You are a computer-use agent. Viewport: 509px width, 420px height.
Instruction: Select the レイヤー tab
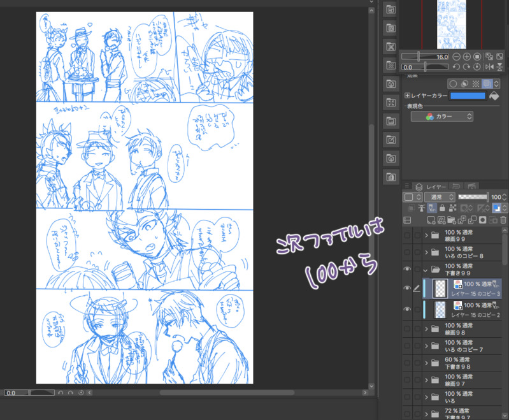click(x=431, y=187)
